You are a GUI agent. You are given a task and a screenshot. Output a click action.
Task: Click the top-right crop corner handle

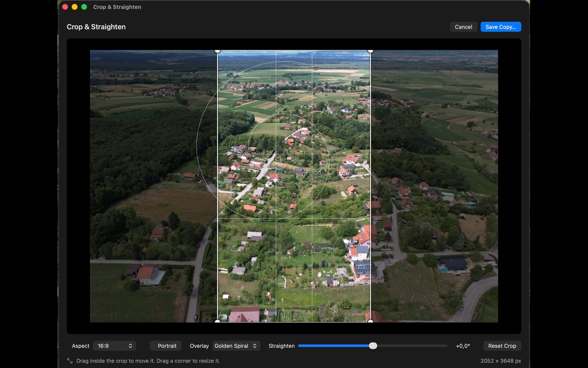[370, 51]
